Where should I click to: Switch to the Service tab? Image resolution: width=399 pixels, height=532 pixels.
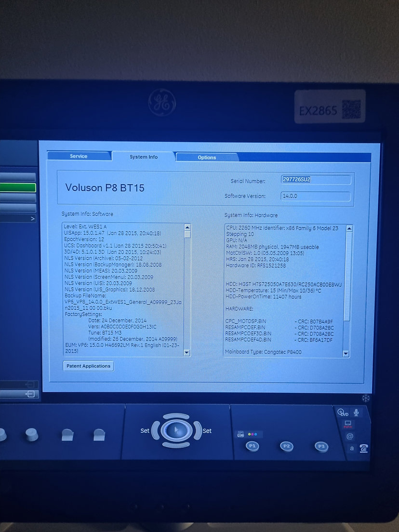click(79, 156)
